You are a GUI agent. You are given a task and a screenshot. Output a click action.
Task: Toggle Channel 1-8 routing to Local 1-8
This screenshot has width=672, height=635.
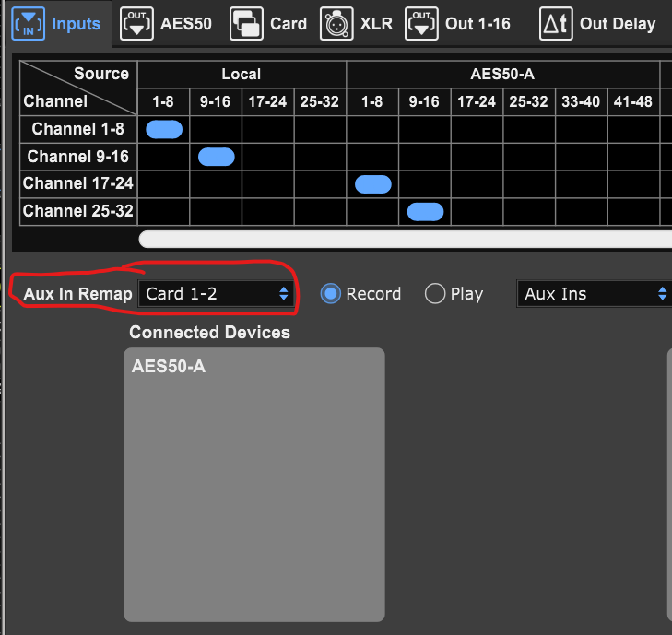tap(164, 129)
